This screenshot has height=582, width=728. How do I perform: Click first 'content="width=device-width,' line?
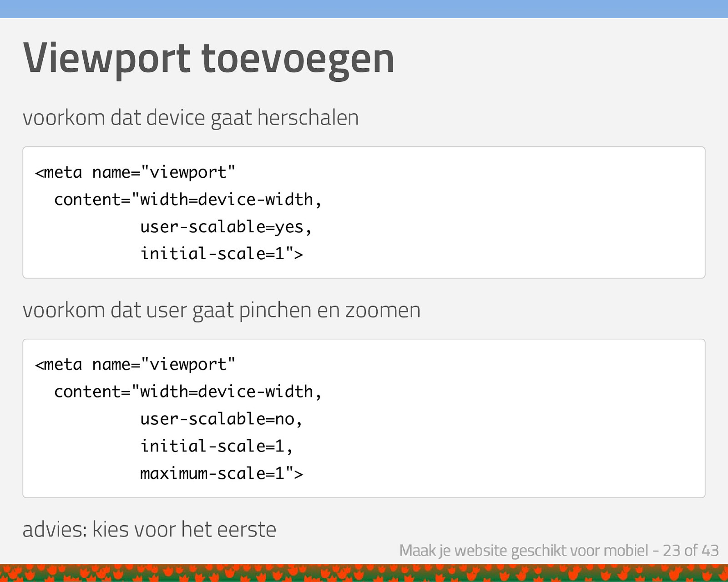[187, 200]
